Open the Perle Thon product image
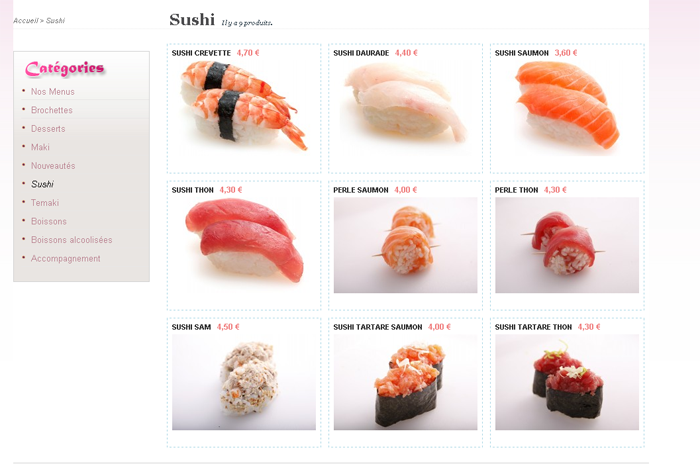Image resolution: width=700 pixels, height=466 pixels. tap(567, 245)
